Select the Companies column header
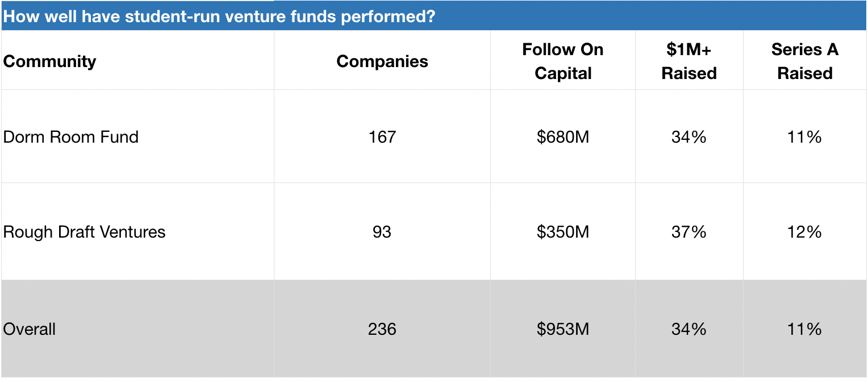Viewport: 868px width, 382px height. pos(382,61)
